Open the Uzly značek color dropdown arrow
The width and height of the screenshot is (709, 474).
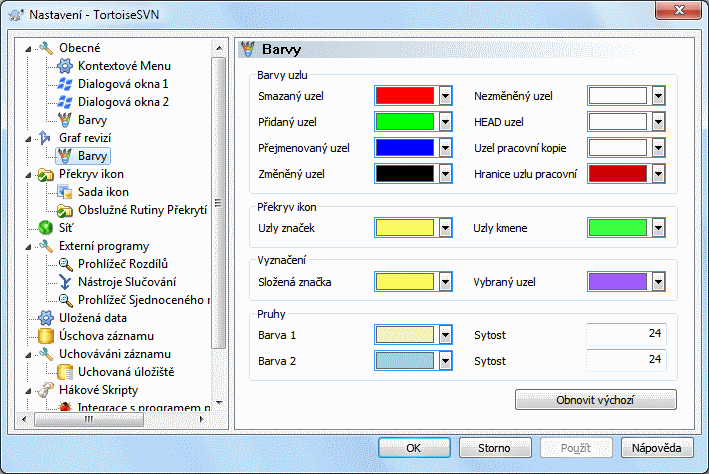tap(445, 228)
